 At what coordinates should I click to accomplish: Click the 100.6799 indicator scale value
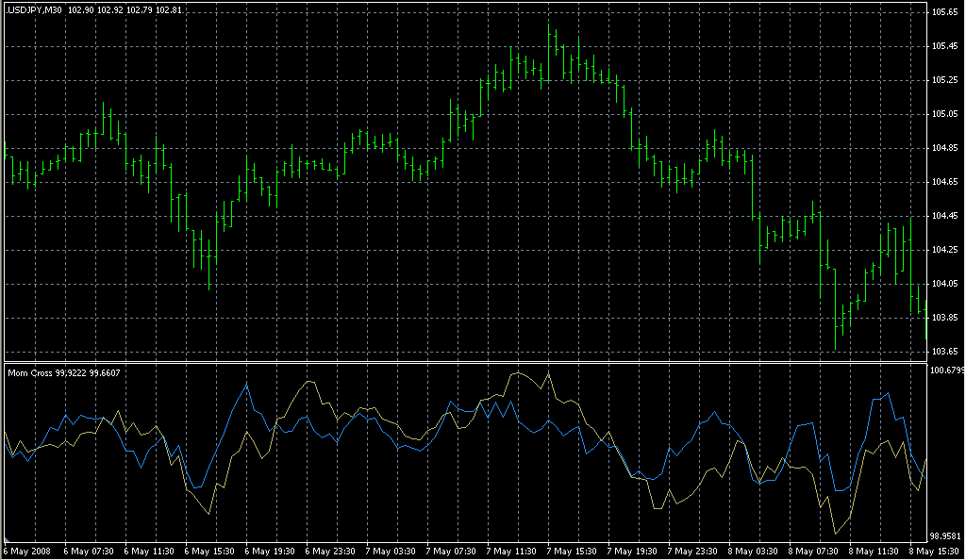pyautogui.click(x=946, y=371)
